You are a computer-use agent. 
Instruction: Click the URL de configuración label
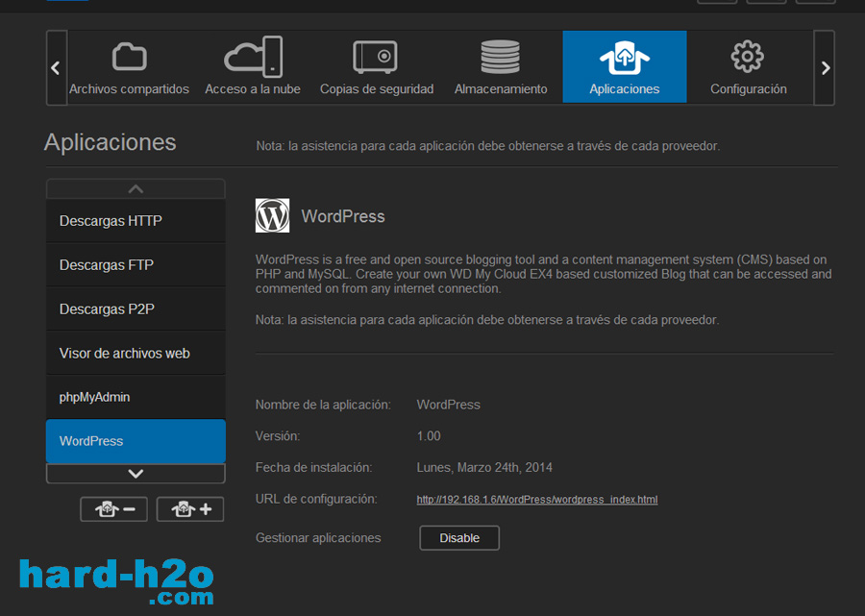point(316,499)
